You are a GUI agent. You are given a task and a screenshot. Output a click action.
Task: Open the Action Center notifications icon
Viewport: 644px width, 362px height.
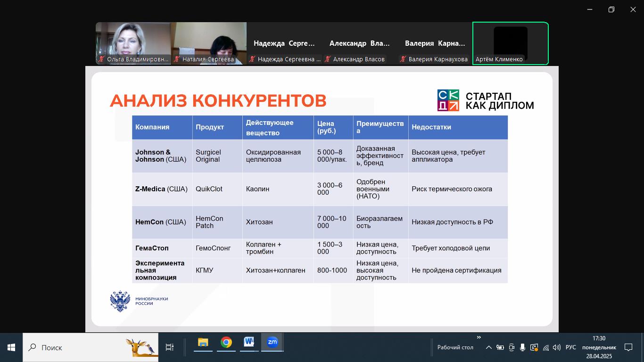[x=628, y=347]
